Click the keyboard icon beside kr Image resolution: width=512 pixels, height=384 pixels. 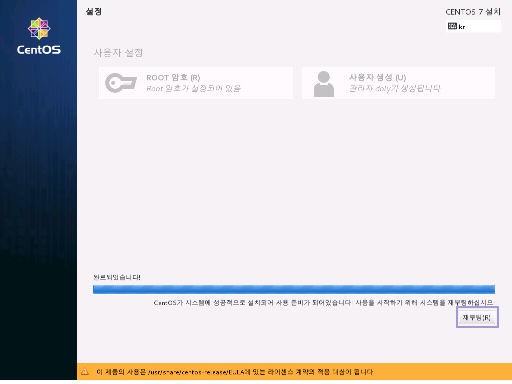click(x=452, y=26)
